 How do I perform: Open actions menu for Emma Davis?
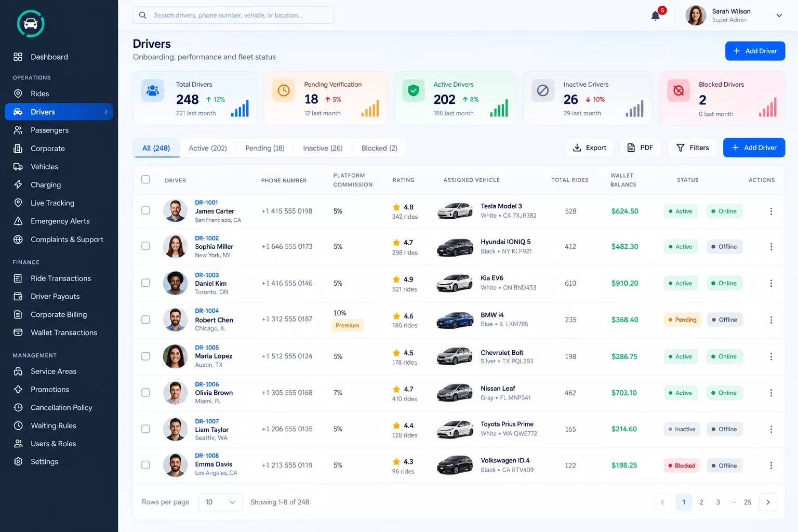coord(771,465)
